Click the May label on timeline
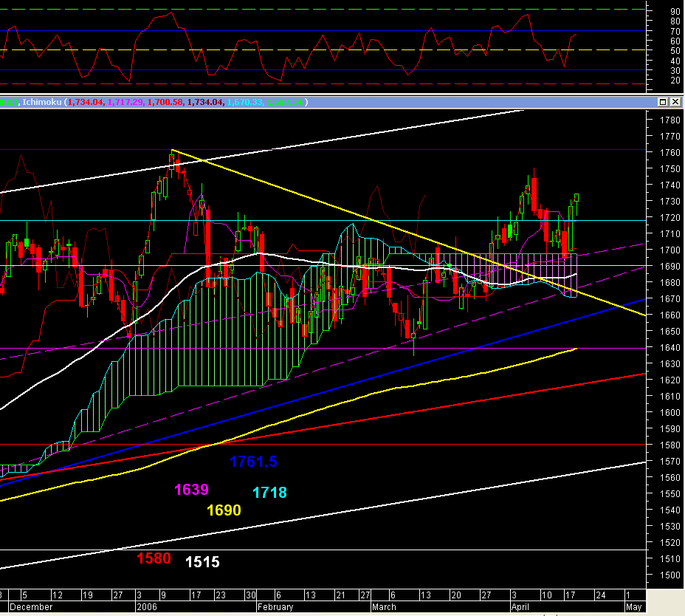Image resolution: width=685 pixels, height=616 pixels. [x=633, y=607]
